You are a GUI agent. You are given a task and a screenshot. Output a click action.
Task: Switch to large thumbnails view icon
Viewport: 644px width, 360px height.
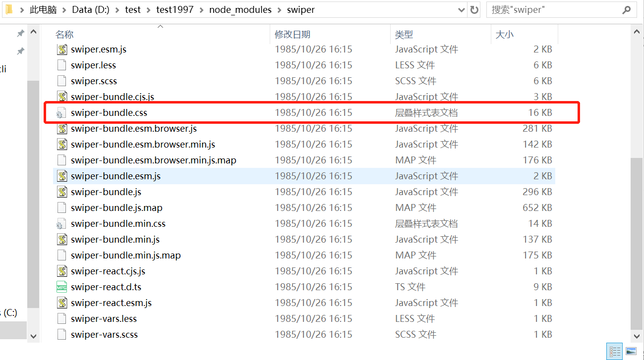pos(631,352)
